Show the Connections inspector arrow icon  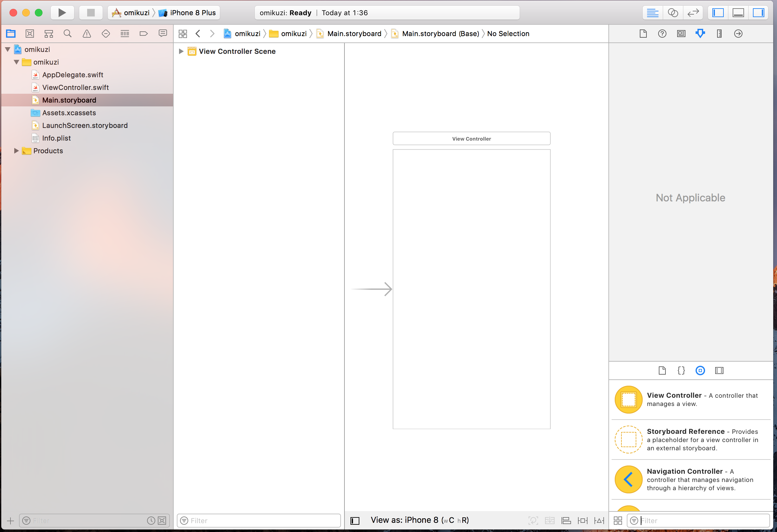click(x=738, y=34)
